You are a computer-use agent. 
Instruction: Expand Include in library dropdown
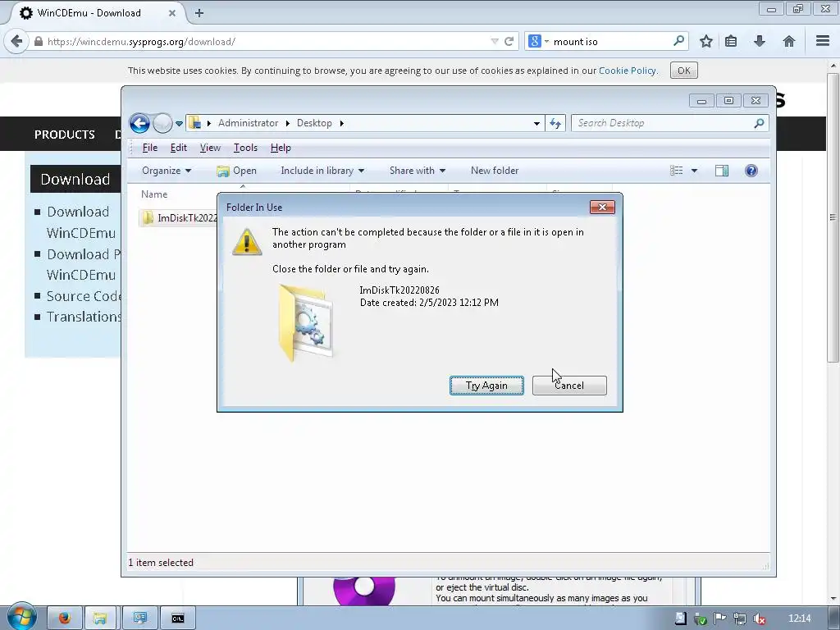click(x=322, y=171)
